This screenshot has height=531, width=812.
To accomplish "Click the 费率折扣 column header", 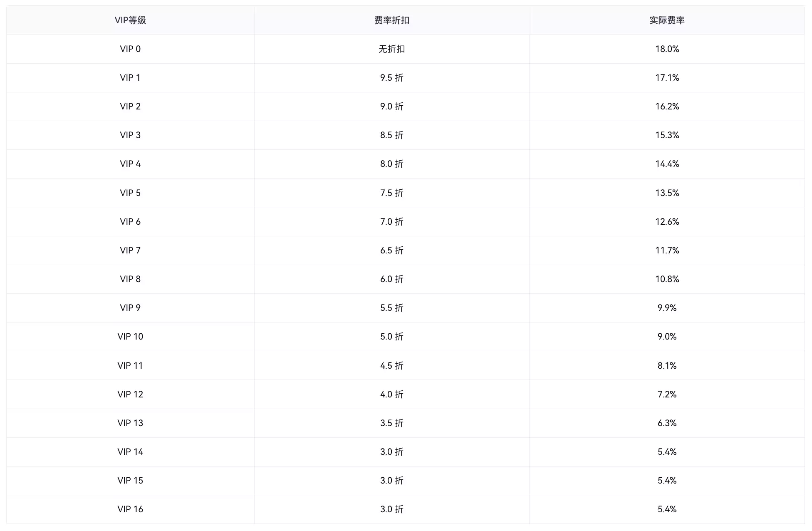I will (392, 20).
